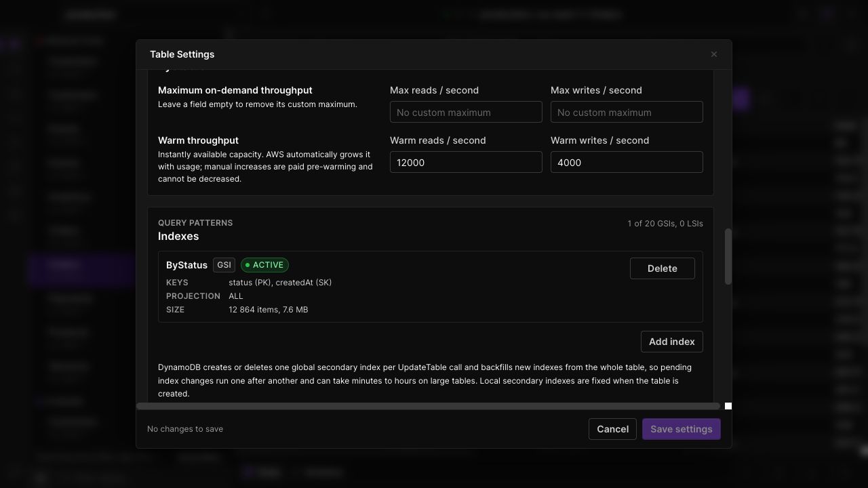Click the 'No changes to save' status text

click(x=185, y=429)
